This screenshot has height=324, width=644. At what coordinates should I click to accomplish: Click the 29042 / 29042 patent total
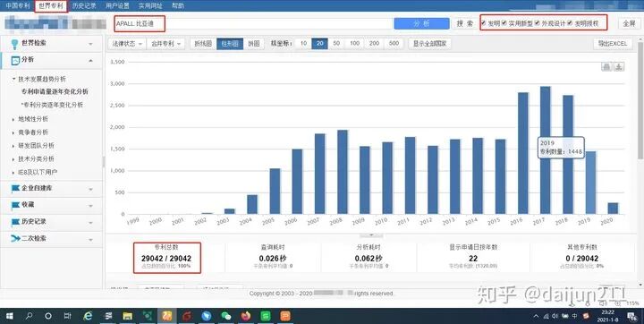click(166, 258)
